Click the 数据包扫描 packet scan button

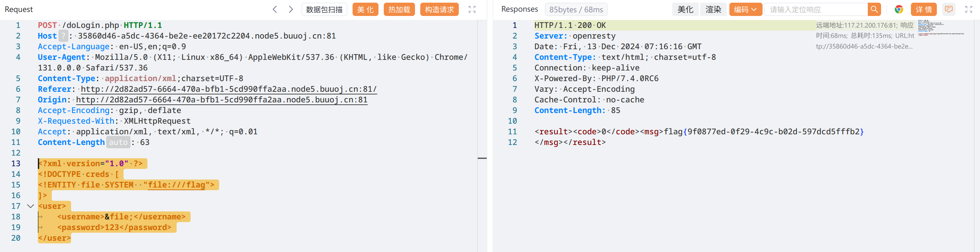point(324,9)
